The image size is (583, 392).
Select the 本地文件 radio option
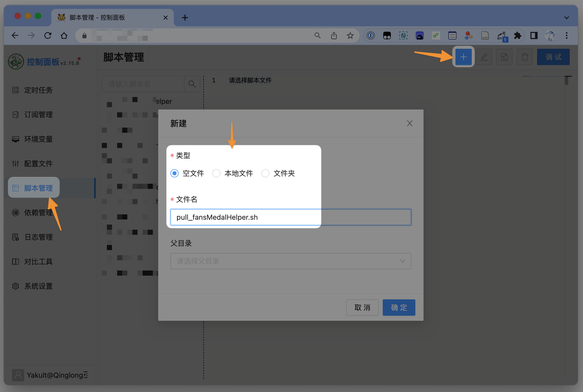[x=216, y=174]
